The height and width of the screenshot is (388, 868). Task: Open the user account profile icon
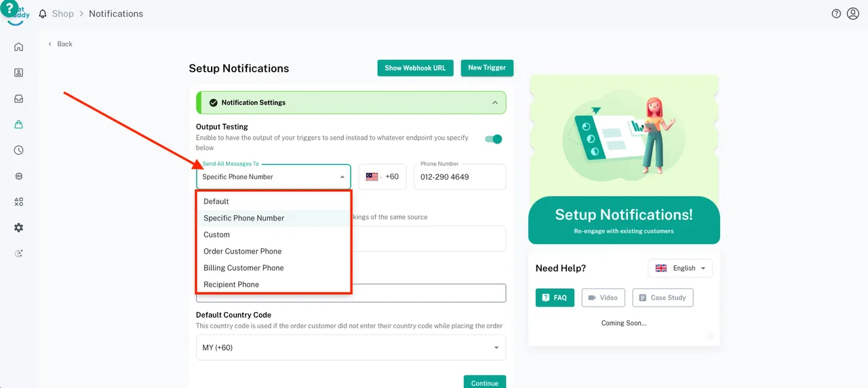pyautogui.click(x=853, y=14)
